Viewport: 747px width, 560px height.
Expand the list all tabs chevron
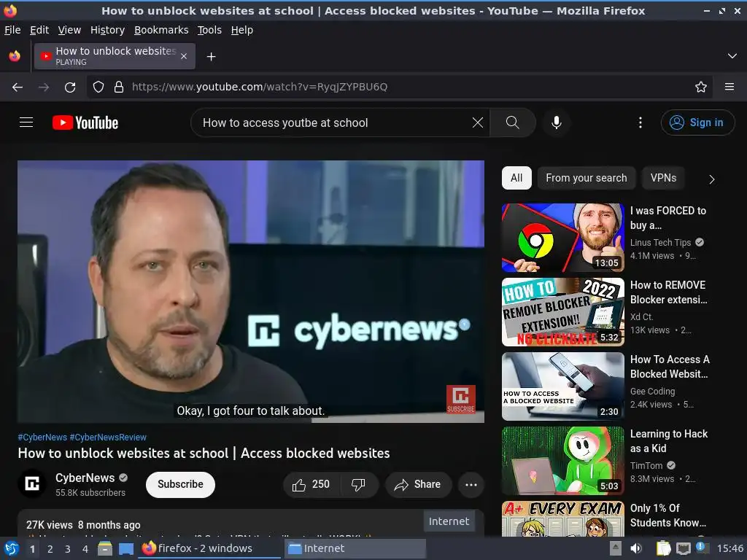click(732, 56)
